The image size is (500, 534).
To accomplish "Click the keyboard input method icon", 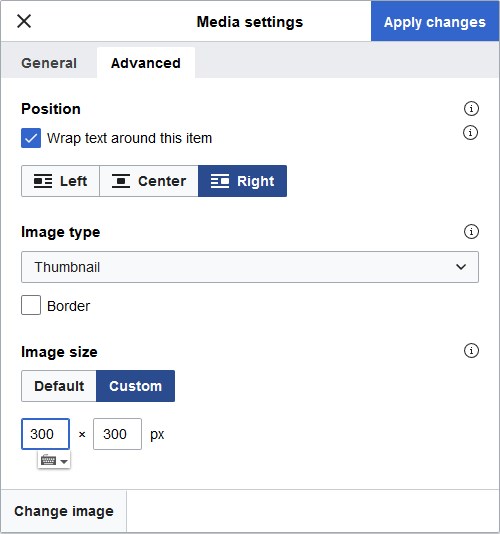I will coord(48,460).
